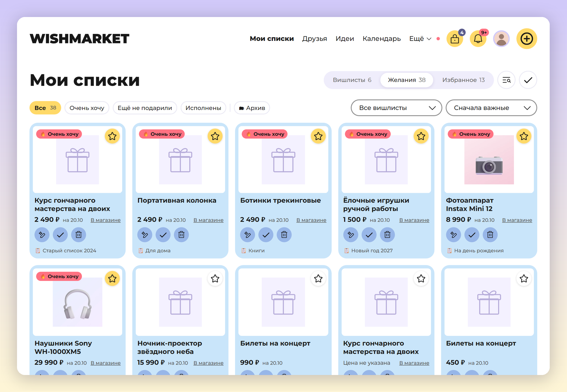
Task: Click the checkmark select-mode icon near tabs
Action: pos(528,80)
